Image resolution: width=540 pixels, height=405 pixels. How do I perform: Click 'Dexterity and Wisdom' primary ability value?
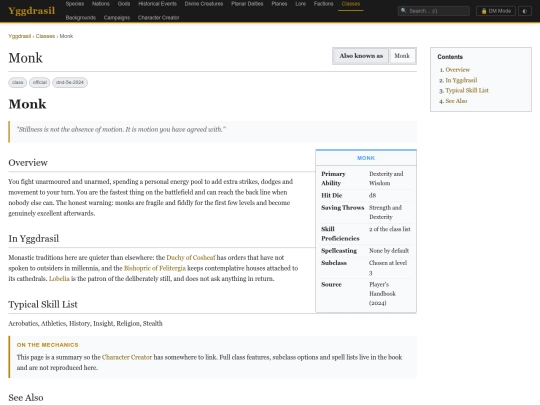point(386,178)
